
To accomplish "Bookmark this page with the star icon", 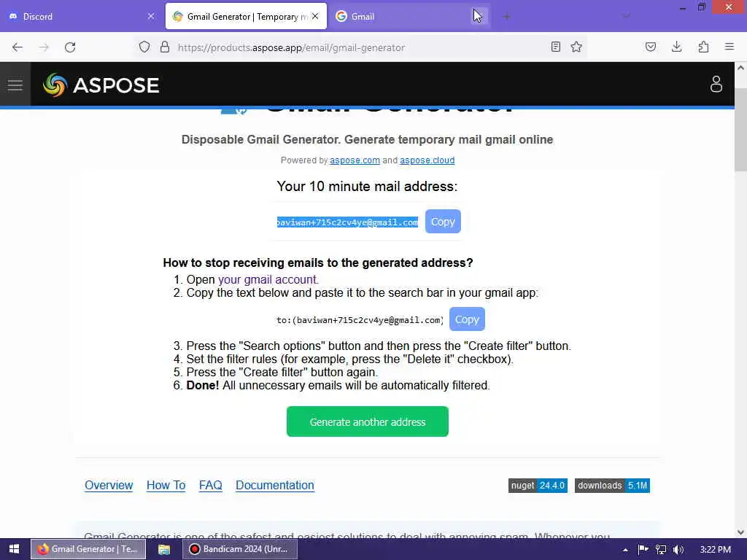I will point(576,47).
